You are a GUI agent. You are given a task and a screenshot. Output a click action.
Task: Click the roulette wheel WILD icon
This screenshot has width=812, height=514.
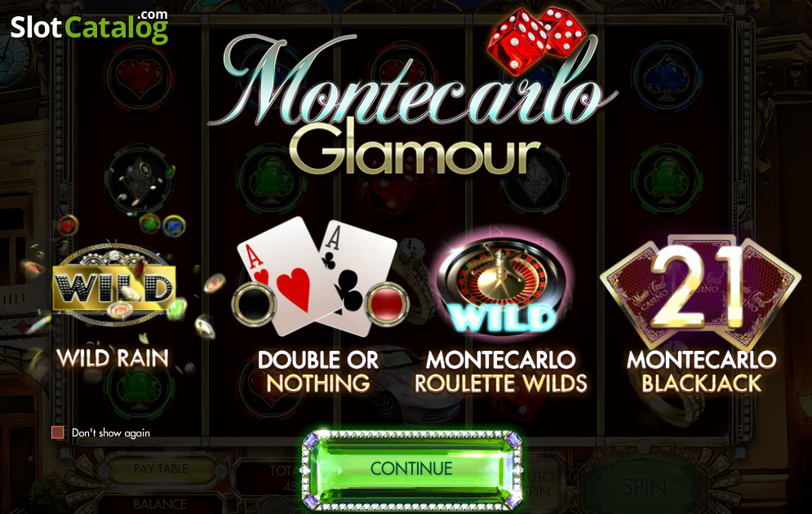pyautogui.click(x=502, y=284)
